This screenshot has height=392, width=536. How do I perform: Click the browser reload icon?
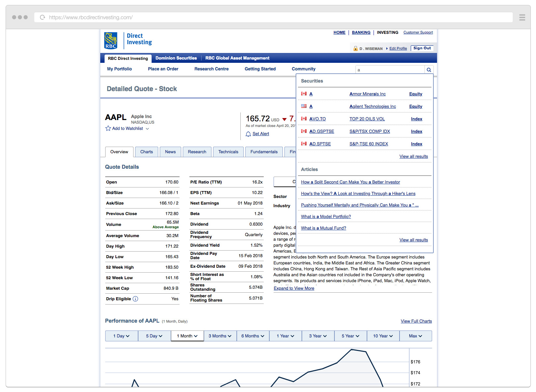[x=42, y=17]
